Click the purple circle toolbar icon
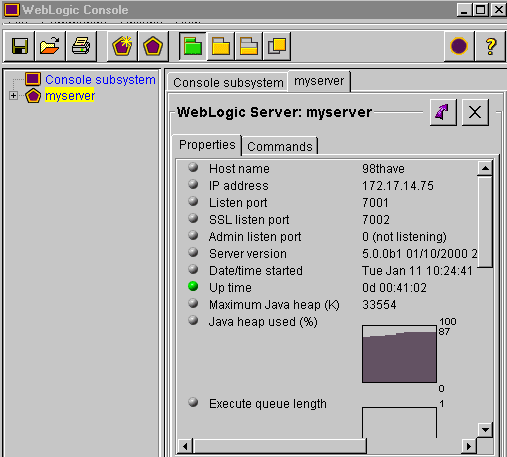 click(459, 46)
